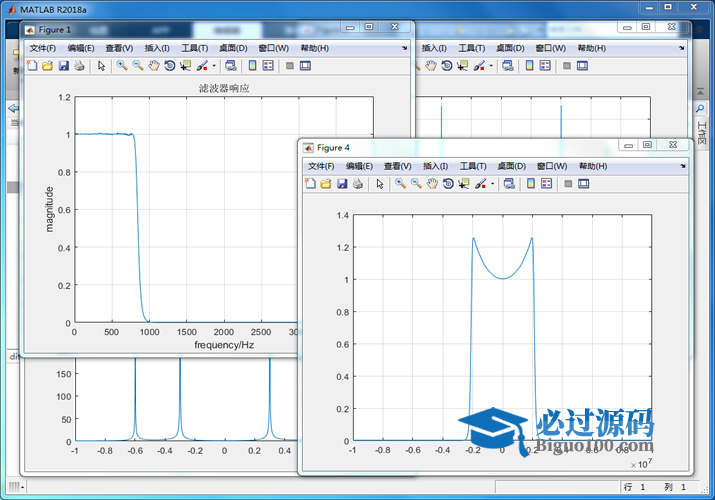The width and height of the screenshot is (715, 500).
Task: Click the 滤波器响应 plot title
Action: point(224,88)
